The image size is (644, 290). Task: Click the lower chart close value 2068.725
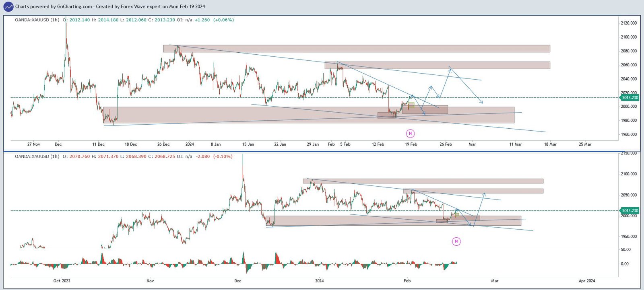click(165, 156)
